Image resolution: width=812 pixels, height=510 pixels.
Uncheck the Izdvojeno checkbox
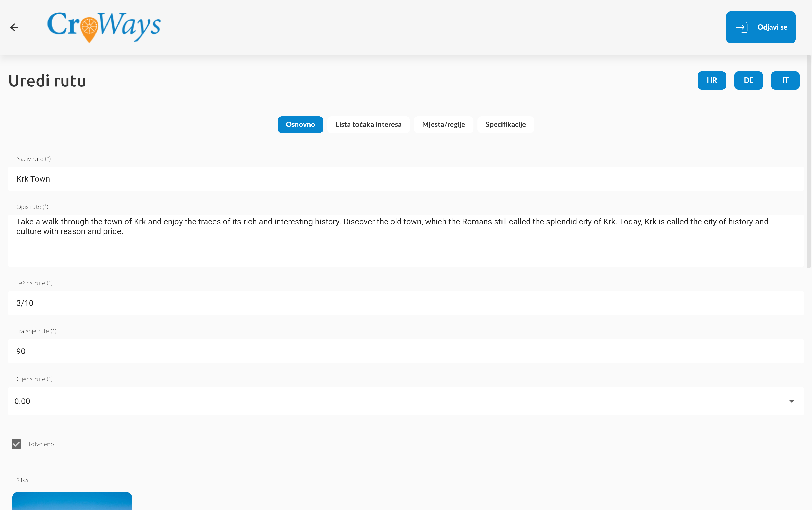coord(16,444)
